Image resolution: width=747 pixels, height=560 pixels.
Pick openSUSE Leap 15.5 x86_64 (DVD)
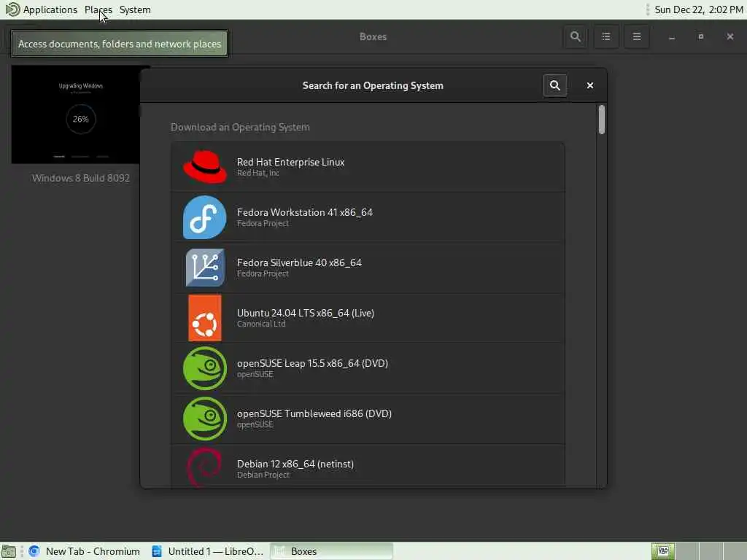[368, 368]
